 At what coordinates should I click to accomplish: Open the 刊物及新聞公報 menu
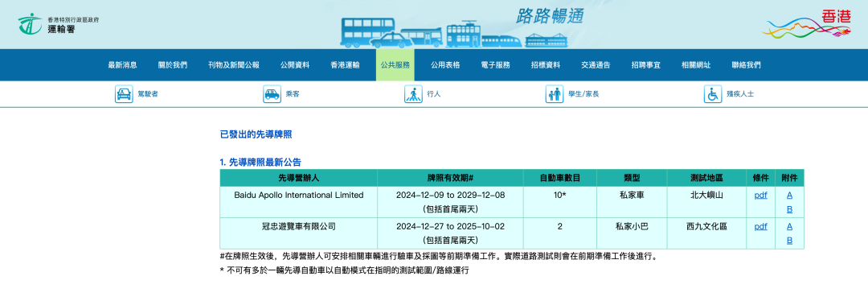coord(234,65)
